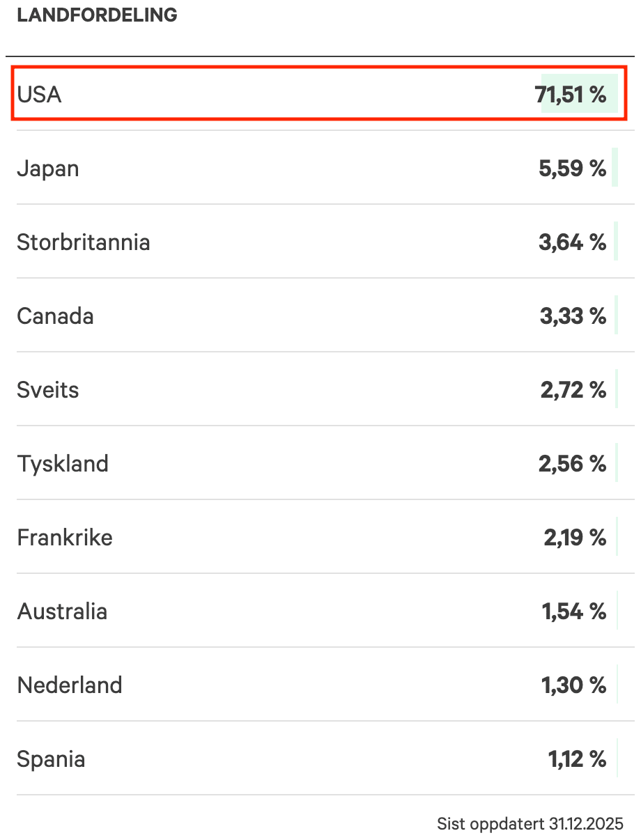
Task: Click the green bar beside the Japan percentage
Action: [x=615, y=167]
